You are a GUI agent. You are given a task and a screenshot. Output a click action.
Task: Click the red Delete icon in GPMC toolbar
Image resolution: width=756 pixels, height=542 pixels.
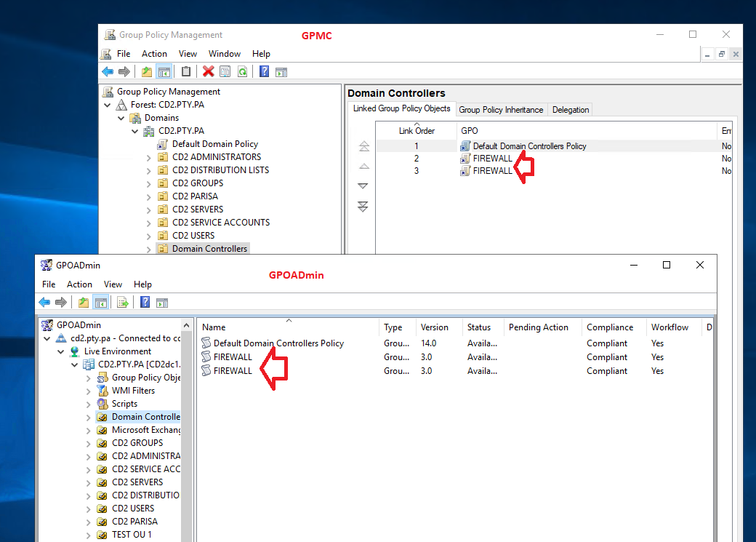(x=209, y=72)
